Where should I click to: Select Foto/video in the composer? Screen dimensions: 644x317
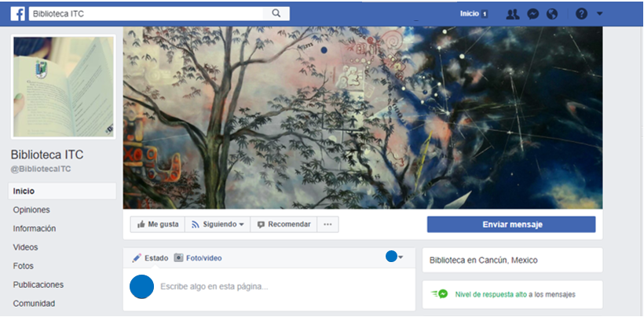click(x=203, y=258)
